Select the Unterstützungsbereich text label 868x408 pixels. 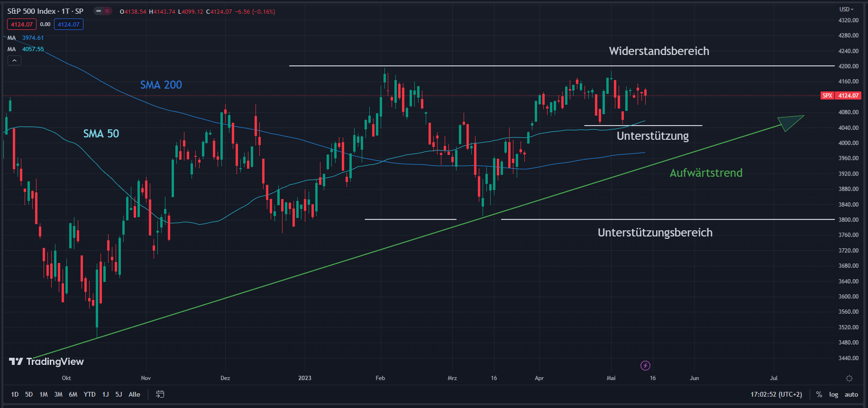click(655, 233)
